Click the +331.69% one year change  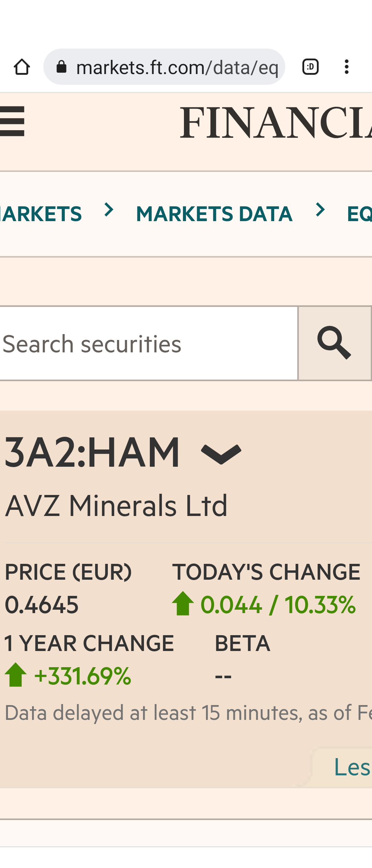pyautogui.click(x=83, y=676)
